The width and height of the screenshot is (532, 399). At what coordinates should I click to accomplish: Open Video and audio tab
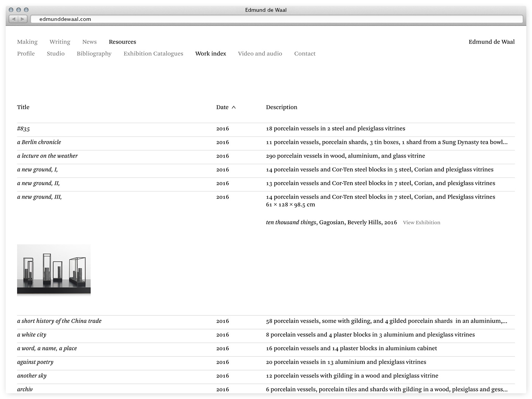pos(260,54)
